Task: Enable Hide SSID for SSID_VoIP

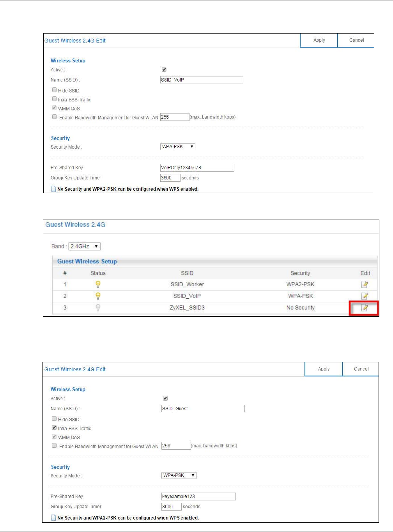Action: (x=55, y=90)
